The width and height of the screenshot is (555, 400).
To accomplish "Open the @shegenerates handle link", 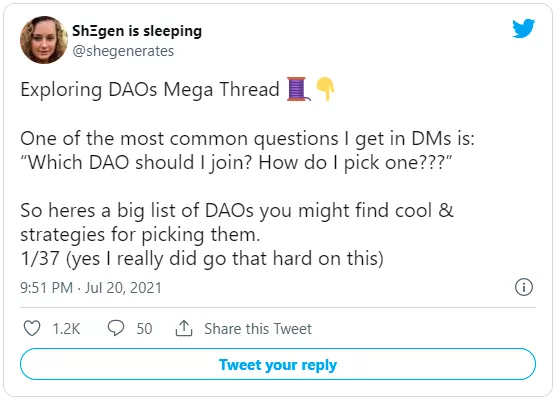I will pos(123,51).
